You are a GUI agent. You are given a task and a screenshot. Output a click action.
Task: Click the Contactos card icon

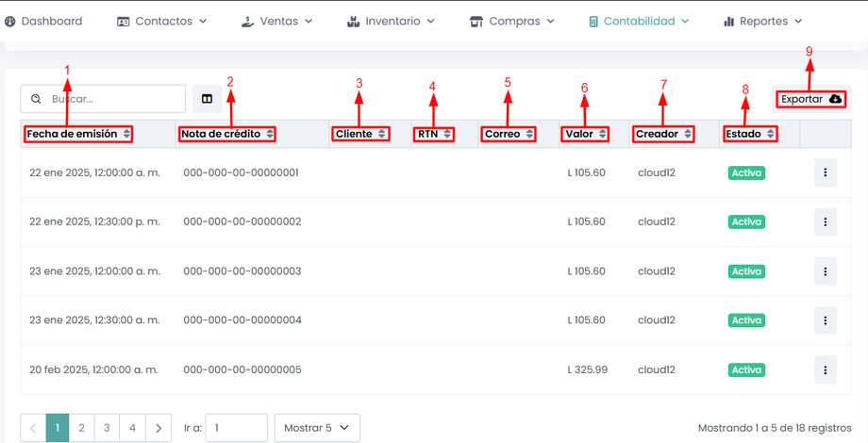[124, 22]
